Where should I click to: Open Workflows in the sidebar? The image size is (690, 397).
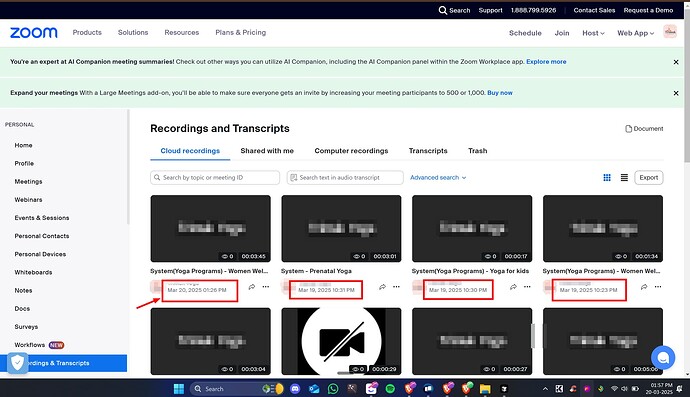[x=29, y=345]
